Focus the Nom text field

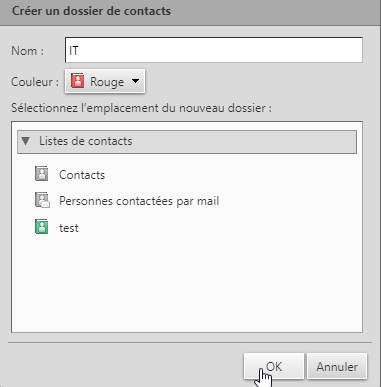214,50
